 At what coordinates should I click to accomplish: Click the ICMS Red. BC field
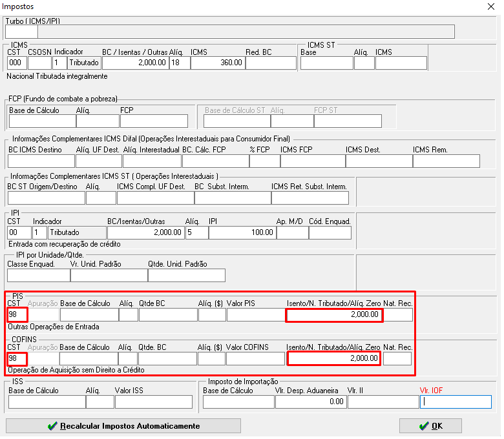(271, 63)
